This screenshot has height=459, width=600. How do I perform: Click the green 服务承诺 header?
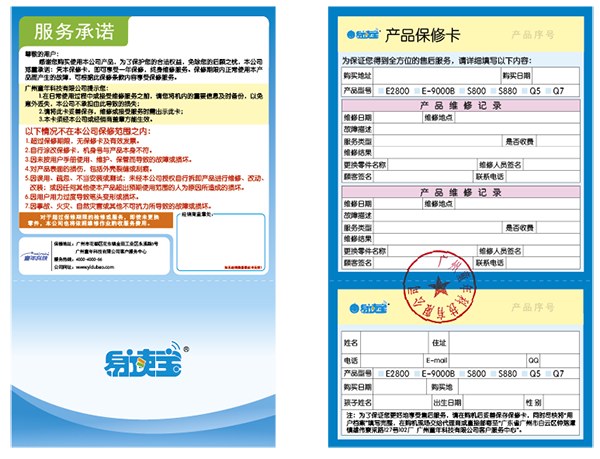point(74,31)
